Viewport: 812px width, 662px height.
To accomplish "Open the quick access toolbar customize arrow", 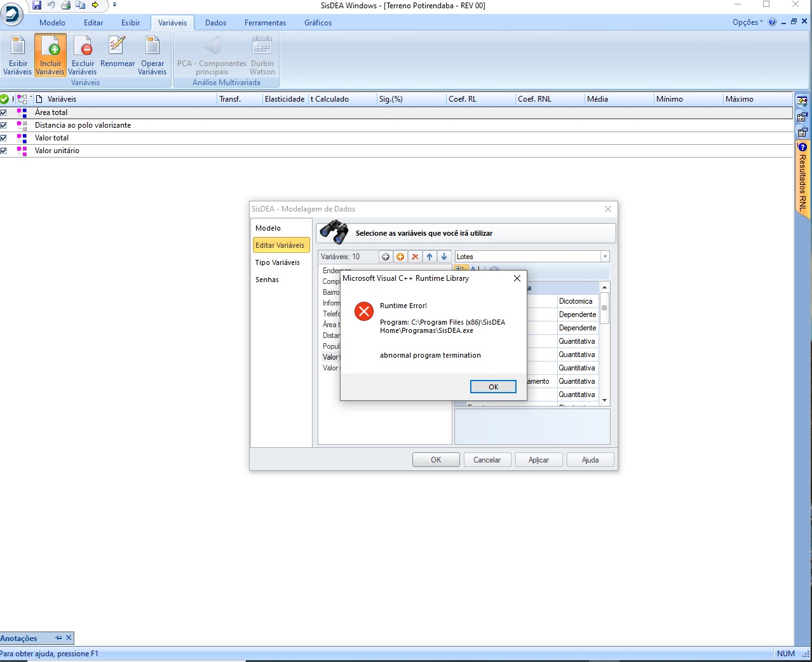I will (114, 5).
